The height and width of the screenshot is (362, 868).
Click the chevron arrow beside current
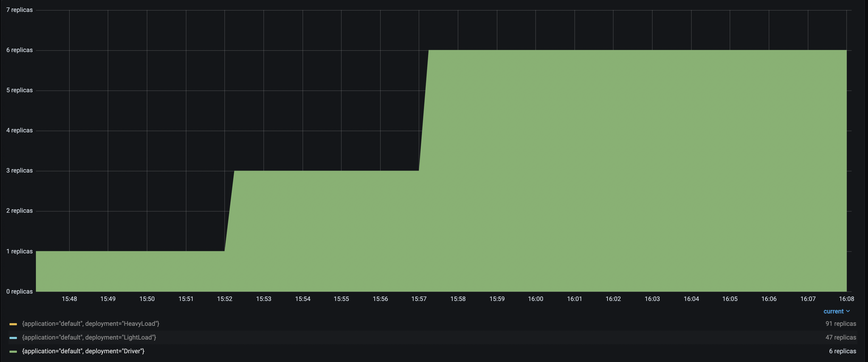(x=848, y=311)
